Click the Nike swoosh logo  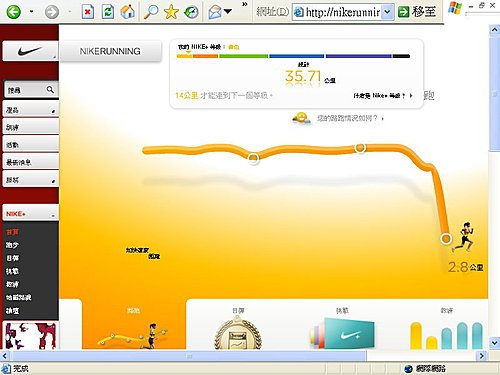[30, 51]
